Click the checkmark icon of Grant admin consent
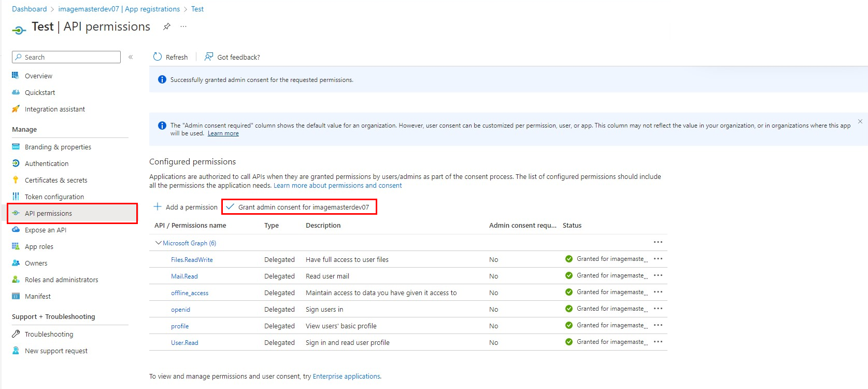The image size is (868, 389). tap(230, 206)
